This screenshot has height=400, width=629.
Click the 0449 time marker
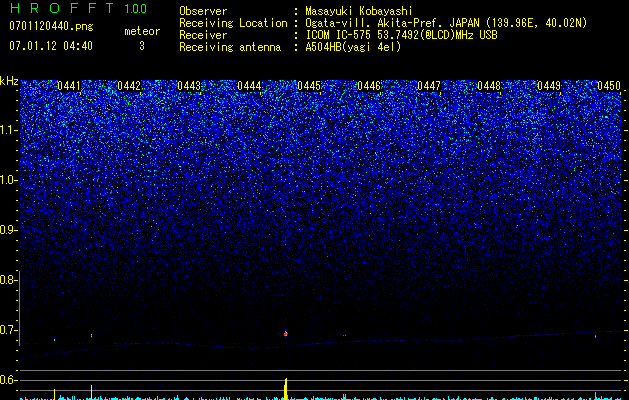[549, 86]
